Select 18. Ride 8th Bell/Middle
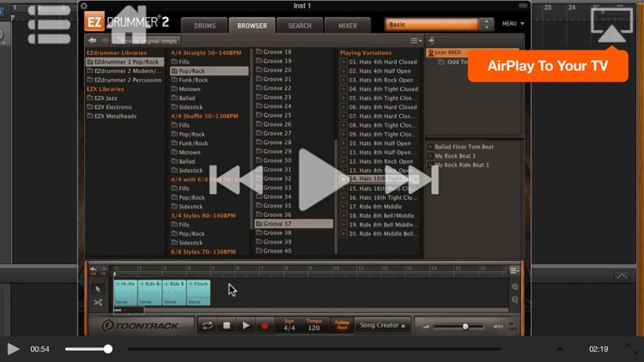The image size is (644, 362). tap(381, 215)
